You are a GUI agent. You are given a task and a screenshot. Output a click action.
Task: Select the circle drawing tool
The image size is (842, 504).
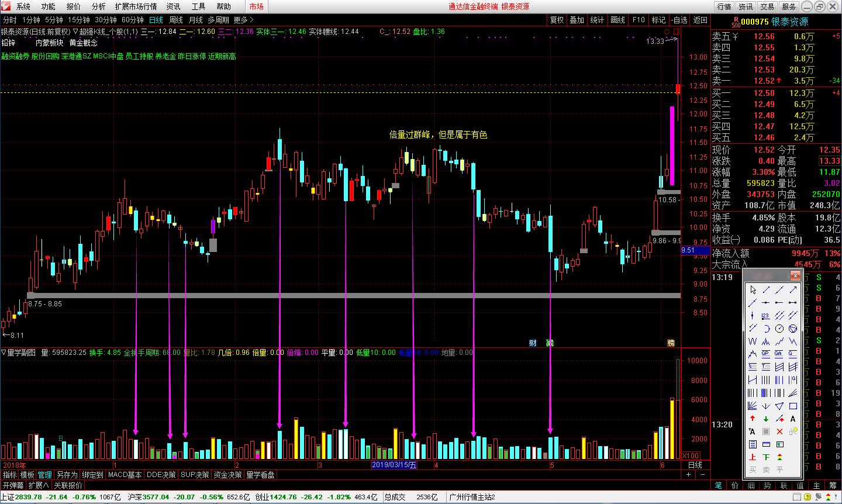[x=779, y=329]
